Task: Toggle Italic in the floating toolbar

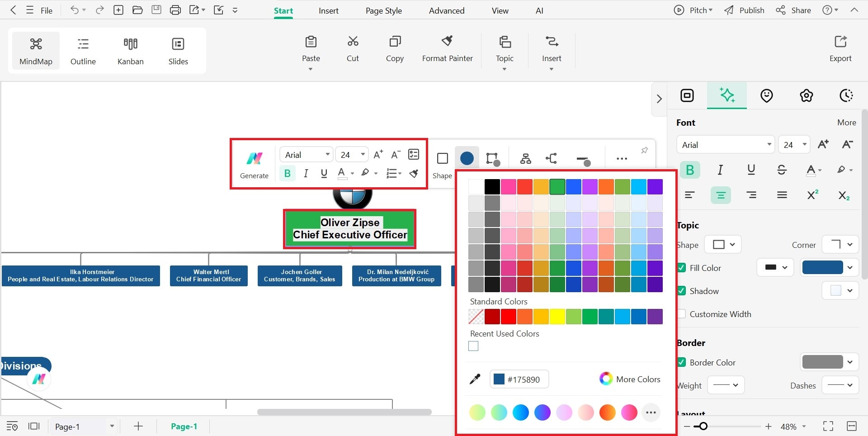Action: [x=306, y=173]
